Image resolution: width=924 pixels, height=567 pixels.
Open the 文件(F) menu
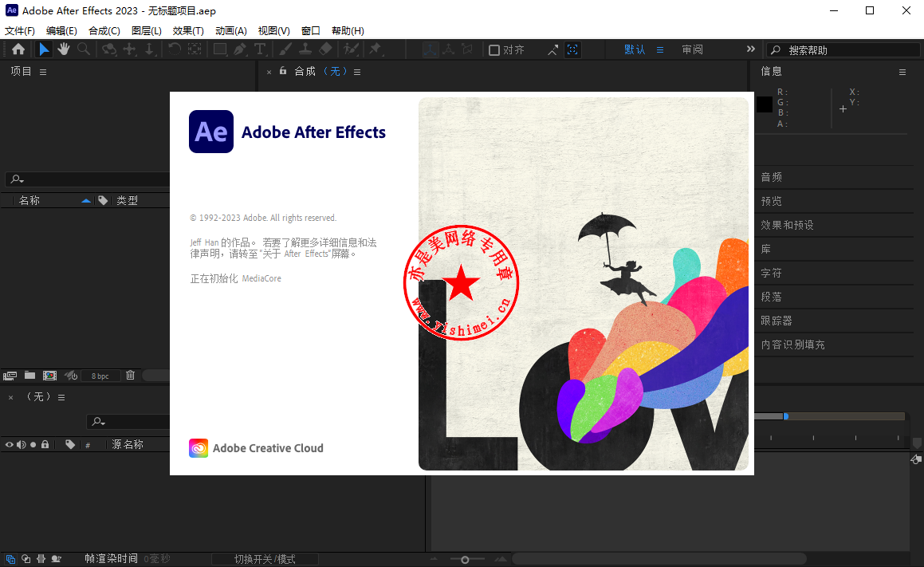pos(20,30)
